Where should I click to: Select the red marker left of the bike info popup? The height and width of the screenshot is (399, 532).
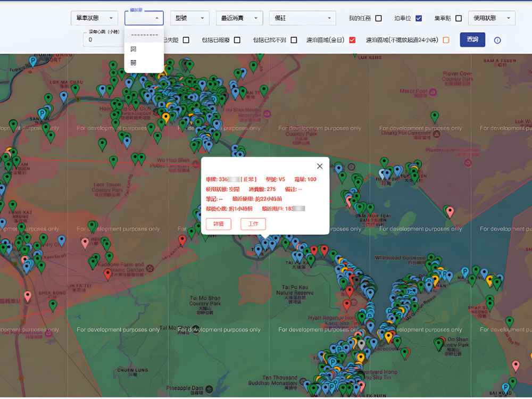click(182, 240)
